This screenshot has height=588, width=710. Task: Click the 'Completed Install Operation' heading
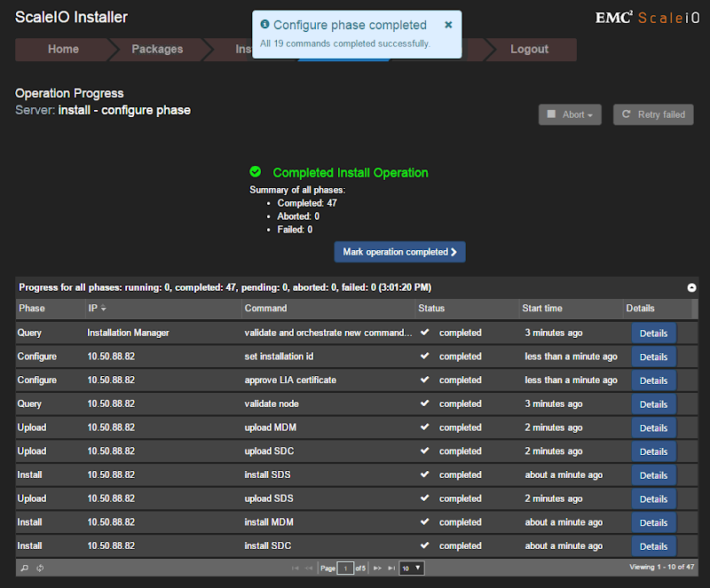351,172
